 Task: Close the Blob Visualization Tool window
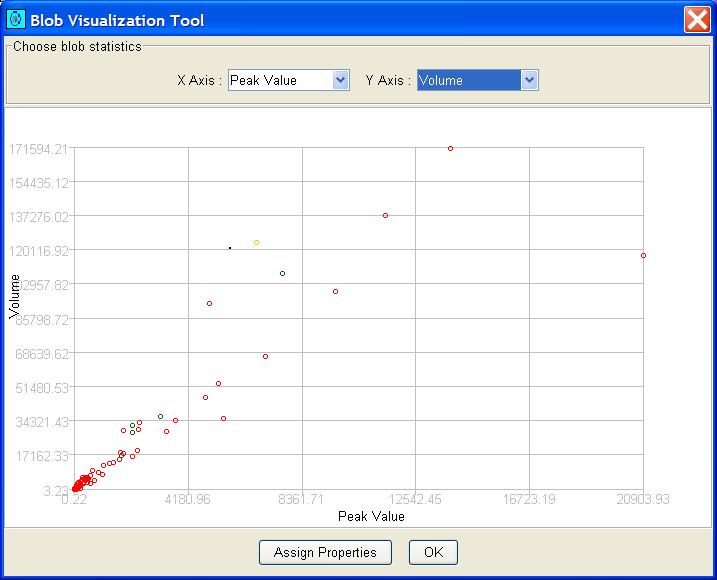click(697, 19)
